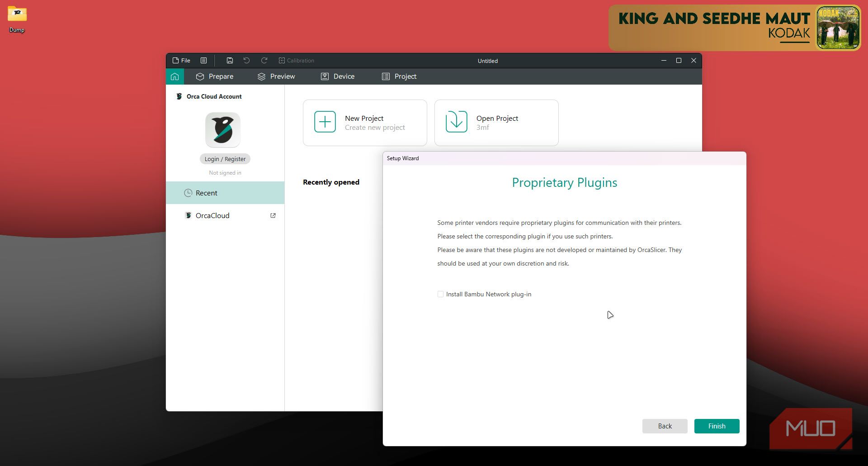Click the Recently opened heading
This screenshot has width=868, height=466.
tap(331, 182)
